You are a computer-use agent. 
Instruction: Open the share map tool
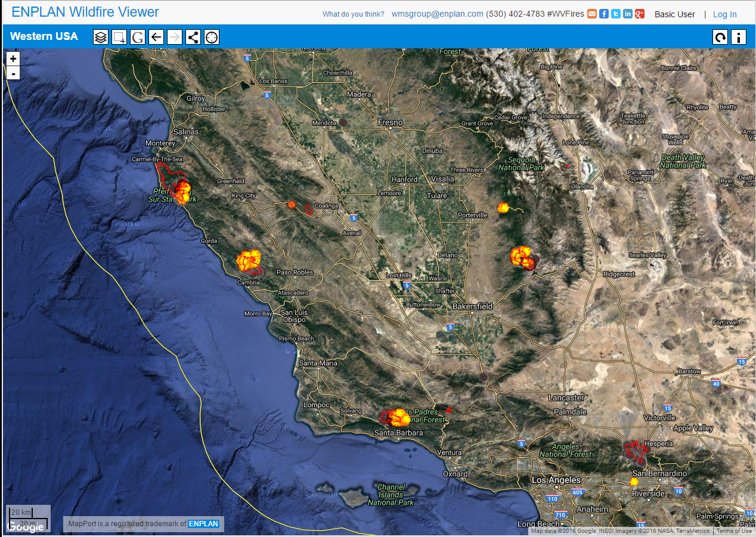coord(193,38)
